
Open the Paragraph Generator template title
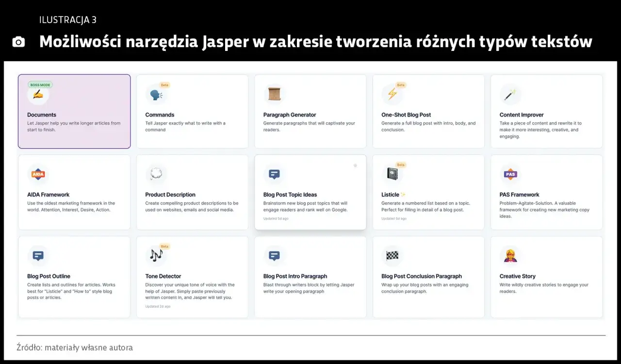coord(290,115)
